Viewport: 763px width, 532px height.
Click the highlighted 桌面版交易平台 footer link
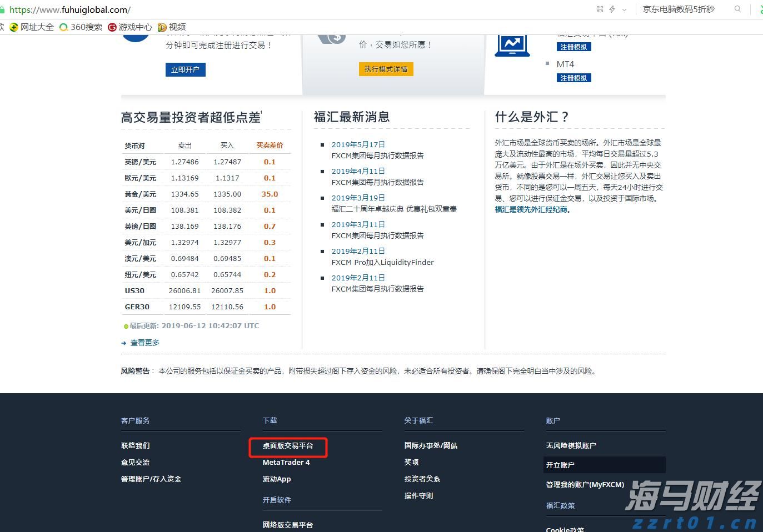coord(288,447)
